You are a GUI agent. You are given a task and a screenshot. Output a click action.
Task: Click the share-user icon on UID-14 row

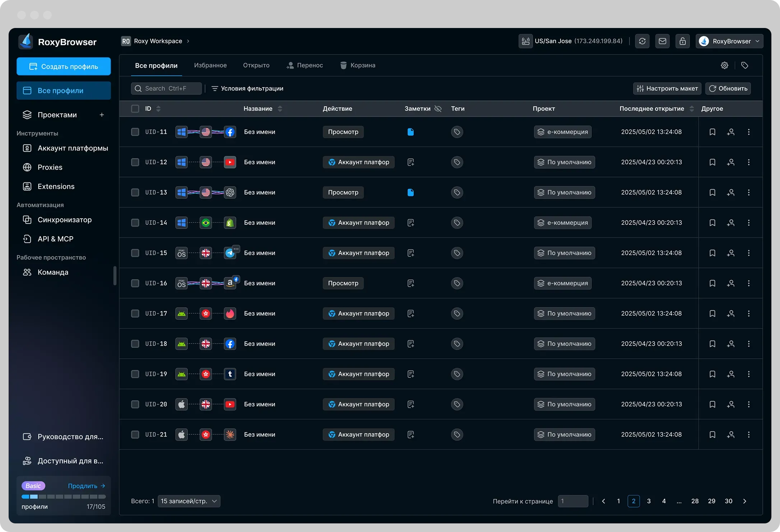[x=730, y=223]
